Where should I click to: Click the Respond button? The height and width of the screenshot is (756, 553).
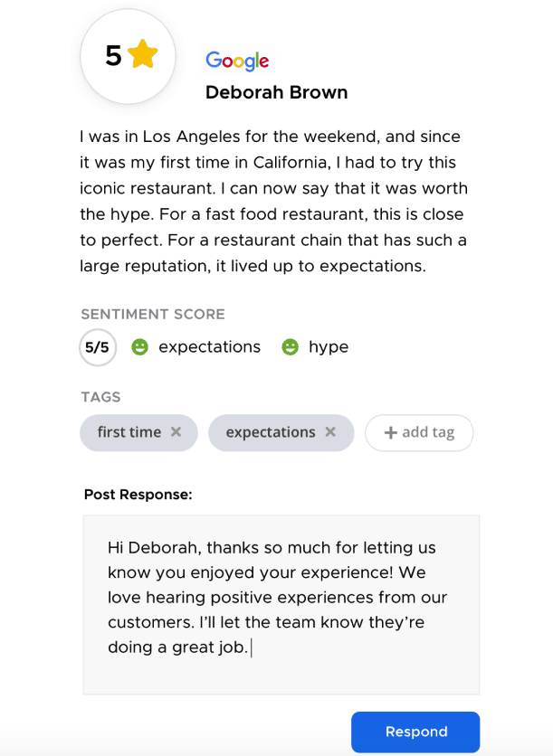415,732
